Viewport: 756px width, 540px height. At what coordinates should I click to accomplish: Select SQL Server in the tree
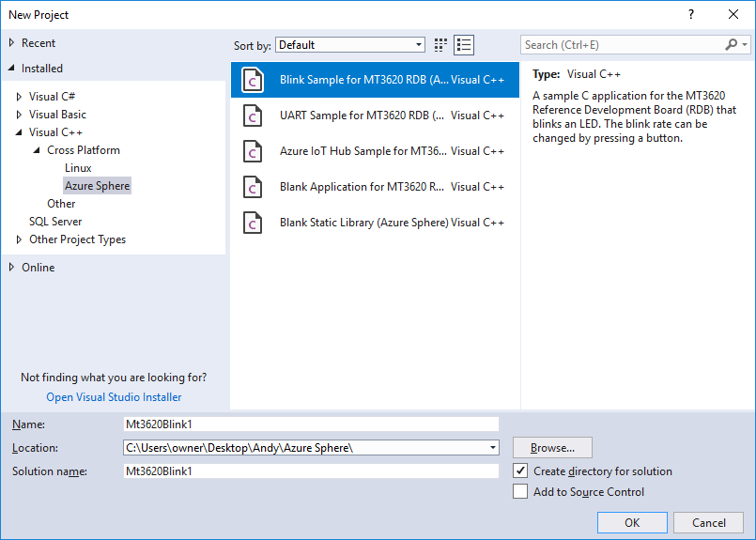pyautogui.click(x=55, y=222)
